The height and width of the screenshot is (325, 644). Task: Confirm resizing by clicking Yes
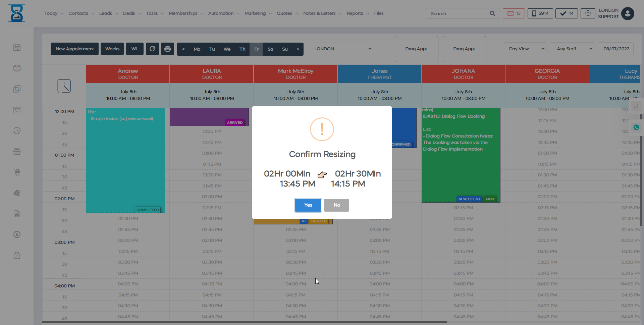(308, 205)
